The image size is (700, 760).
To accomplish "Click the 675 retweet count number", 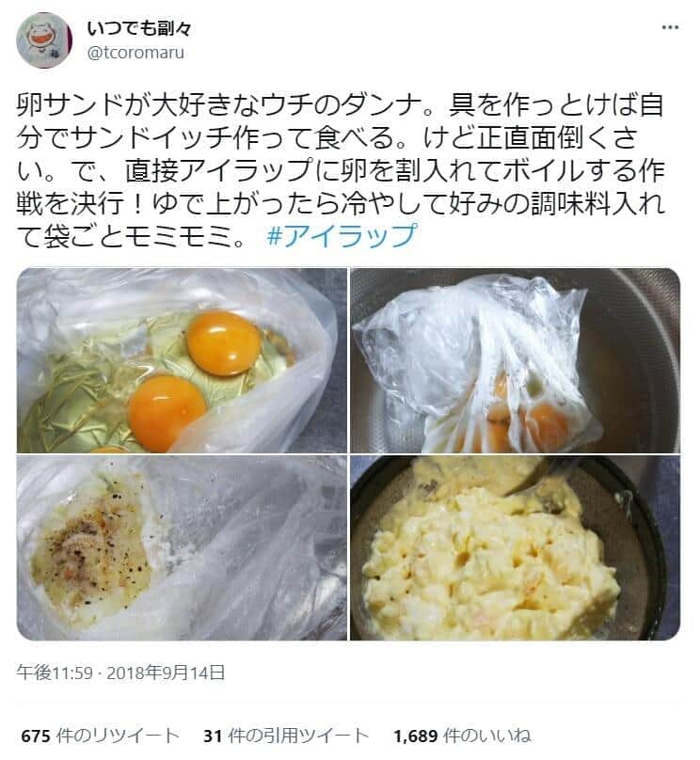I will coord(36,736).
